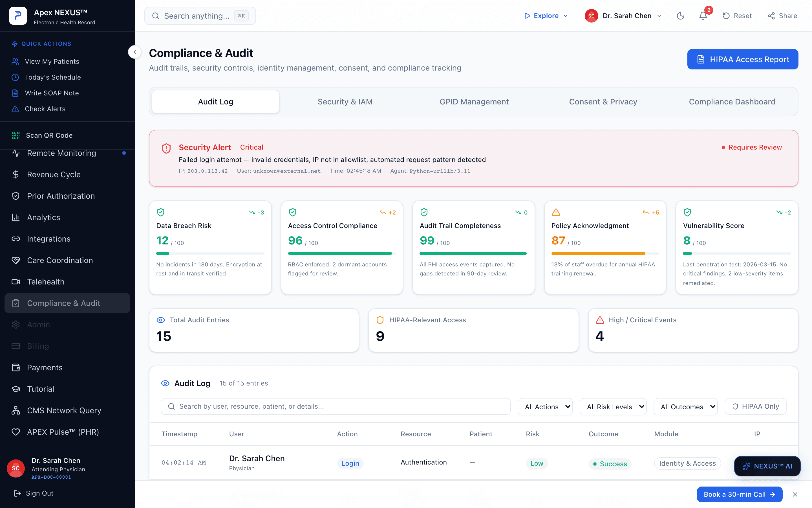
Task: Click the Apex NEXUS logo icon
Action: point(18,16)
